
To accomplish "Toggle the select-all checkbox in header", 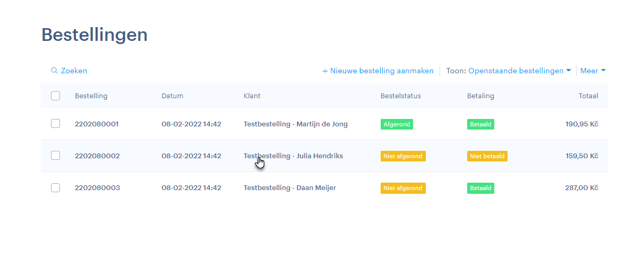I will pos(56,96).
